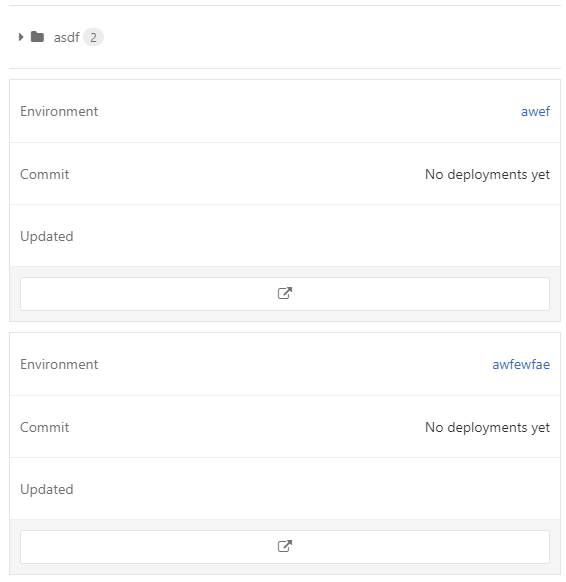Viewport: 566px width, 582px height.
Task: Select the asdf folder name
Action: (67, 37)
